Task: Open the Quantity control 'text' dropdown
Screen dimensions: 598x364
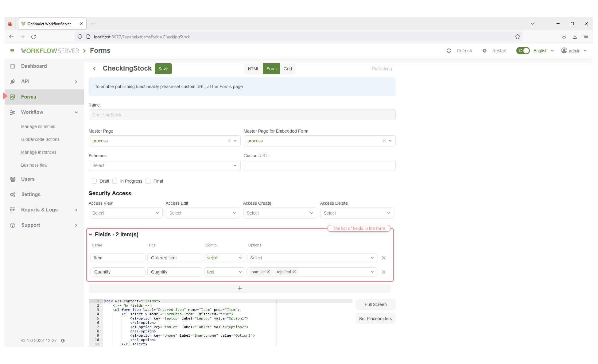Action: coord(225,272)
